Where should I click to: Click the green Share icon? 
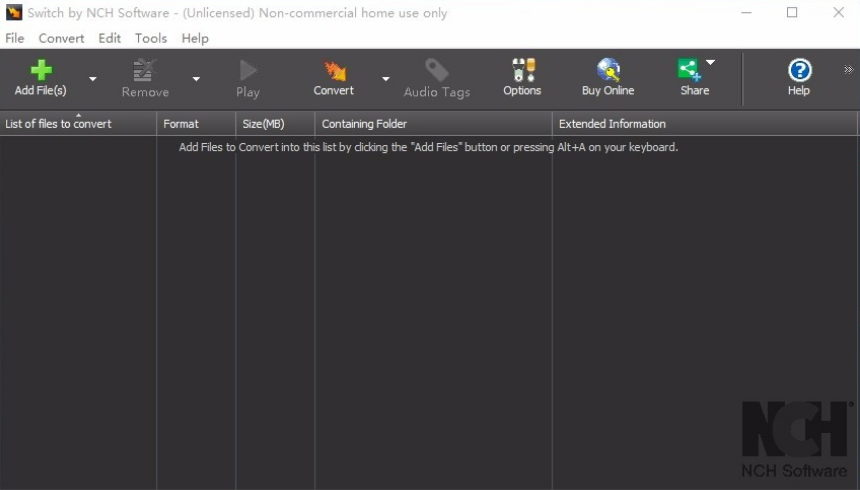coord(689,70)
